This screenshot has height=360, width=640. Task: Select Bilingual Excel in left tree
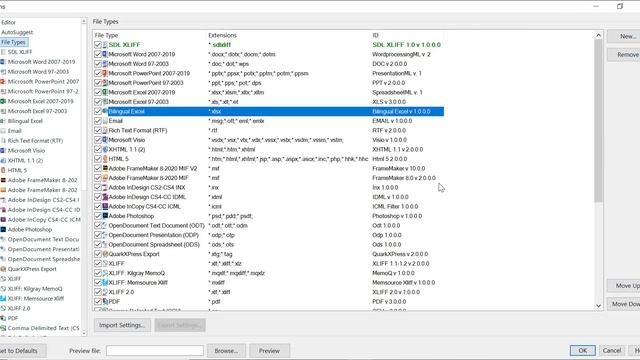pos(25,121)
